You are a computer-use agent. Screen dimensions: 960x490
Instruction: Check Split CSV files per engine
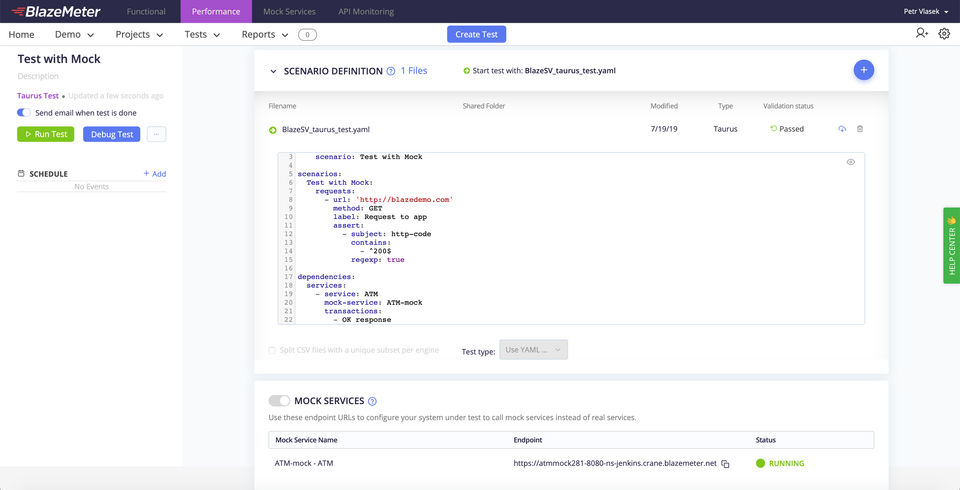[x=272, y=350]
